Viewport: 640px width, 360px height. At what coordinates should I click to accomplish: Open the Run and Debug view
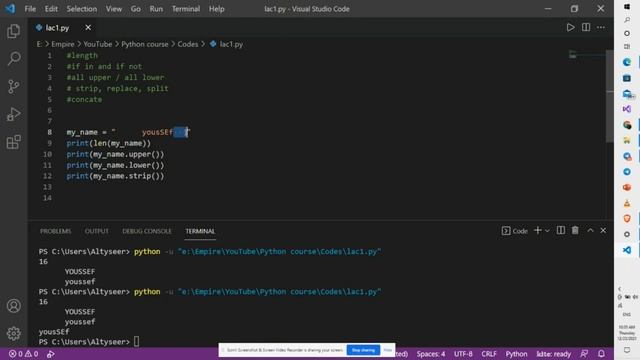pyautogui.click(x=13, y=114)
